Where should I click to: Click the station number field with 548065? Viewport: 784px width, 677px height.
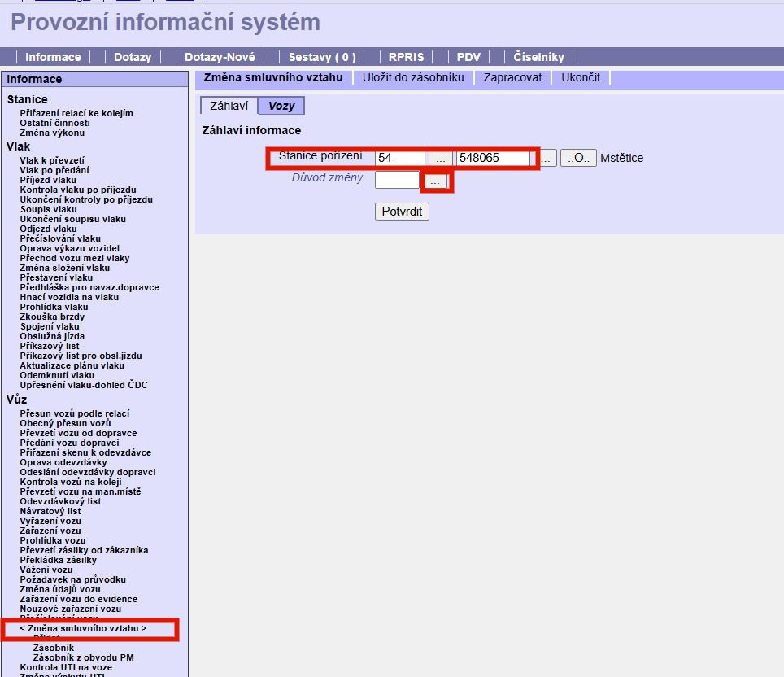coord(493,159)
